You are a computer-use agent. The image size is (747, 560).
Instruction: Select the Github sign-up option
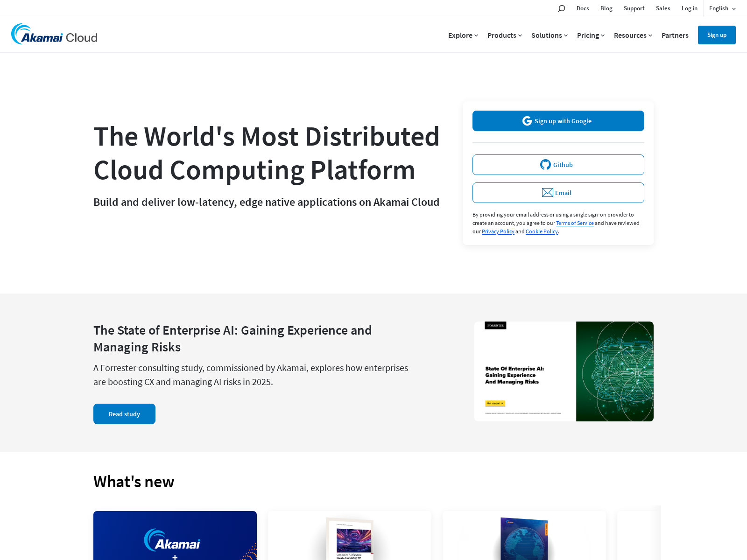(x=558, y=164)
